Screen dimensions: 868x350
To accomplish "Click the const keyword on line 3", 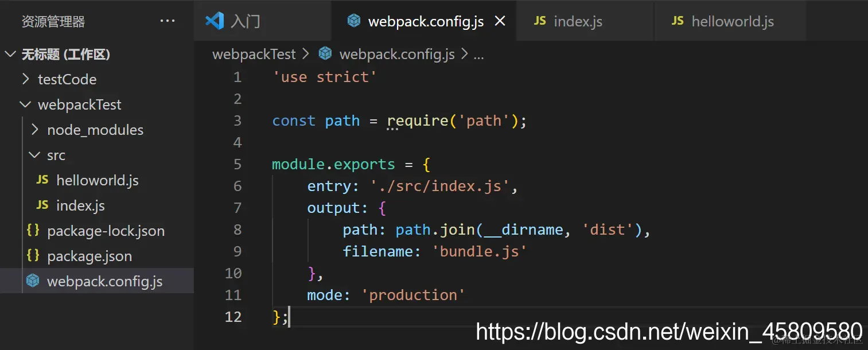I will pyautogui.click(x=294, y=120).
